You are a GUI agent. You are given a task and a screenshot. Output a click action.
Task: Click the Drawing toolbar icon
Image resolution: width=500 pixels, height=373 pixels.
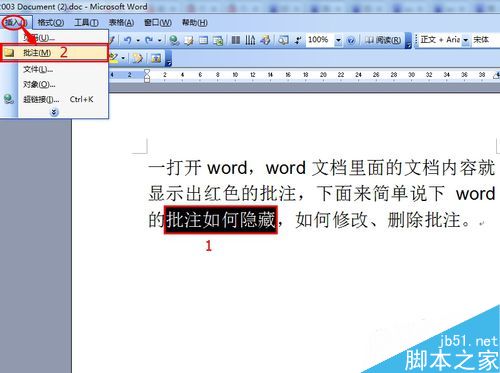coord(250,40)
